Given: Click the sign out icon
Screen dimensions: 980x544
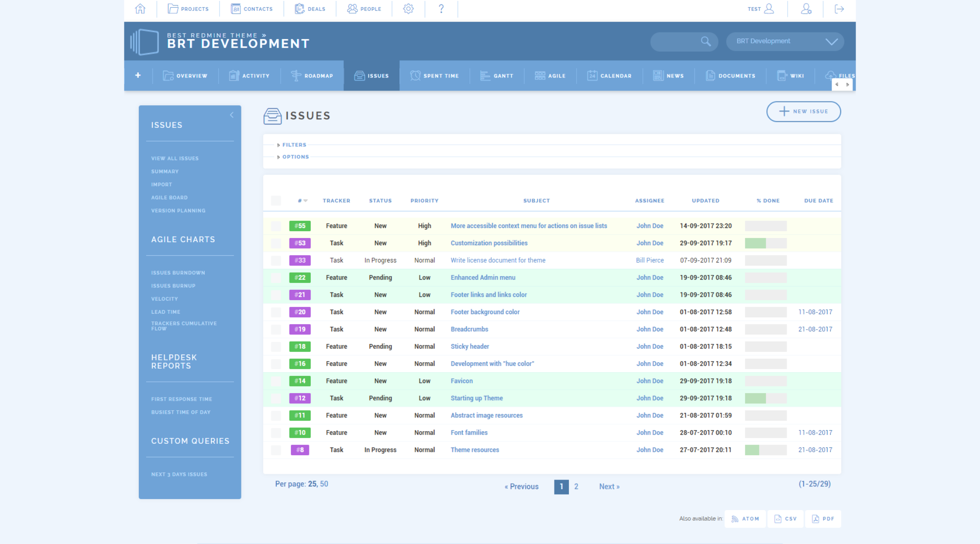Looking at the screenshot, I should tap(839, 9).
